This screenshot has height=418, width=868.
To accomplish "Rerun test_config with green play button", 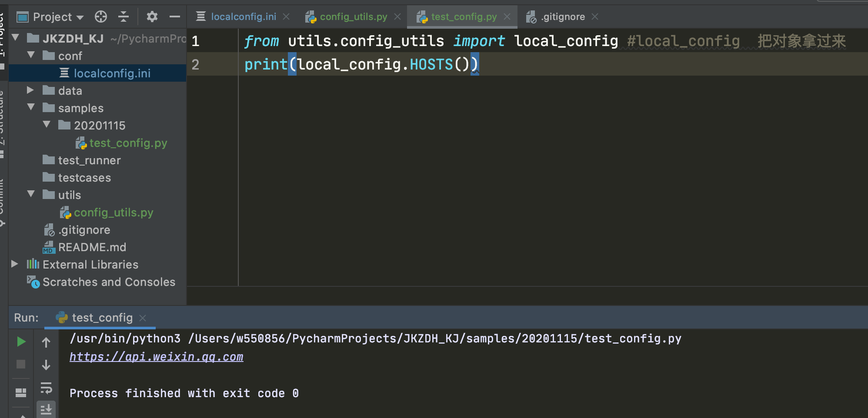I will (21, 342).
